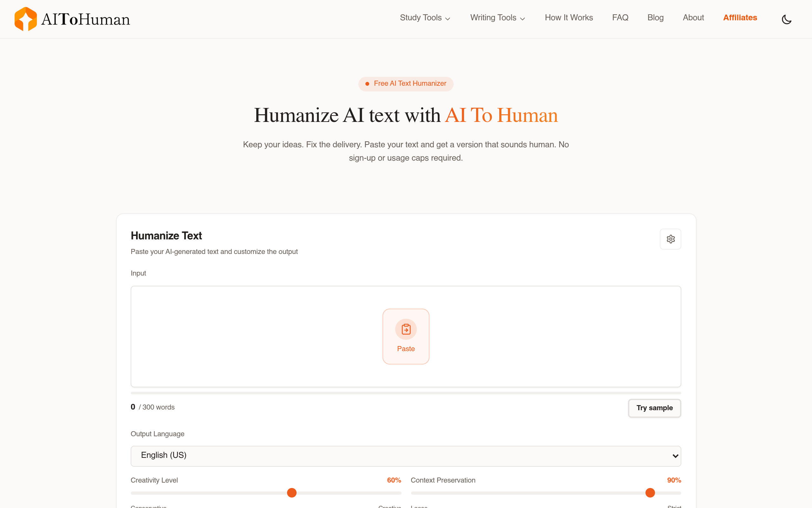Toggle dark mode with the moon icon
The height and width of the screenshot is (508, 812).
point(786,19)
